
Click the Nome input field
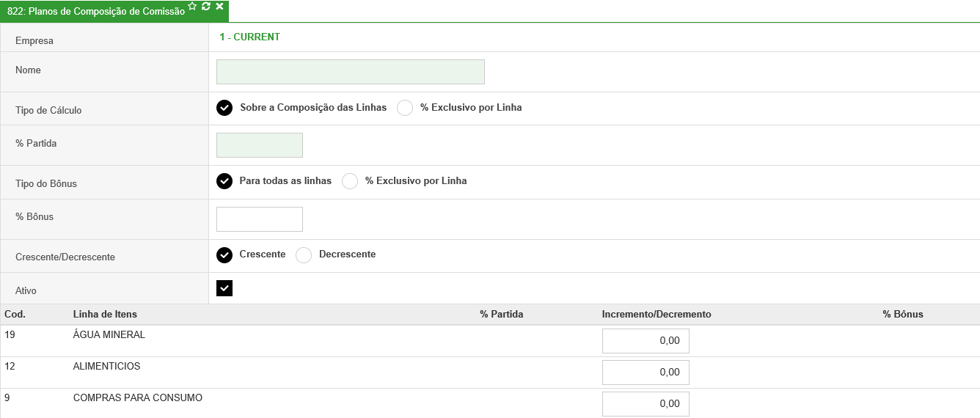[x=351, y=72]
